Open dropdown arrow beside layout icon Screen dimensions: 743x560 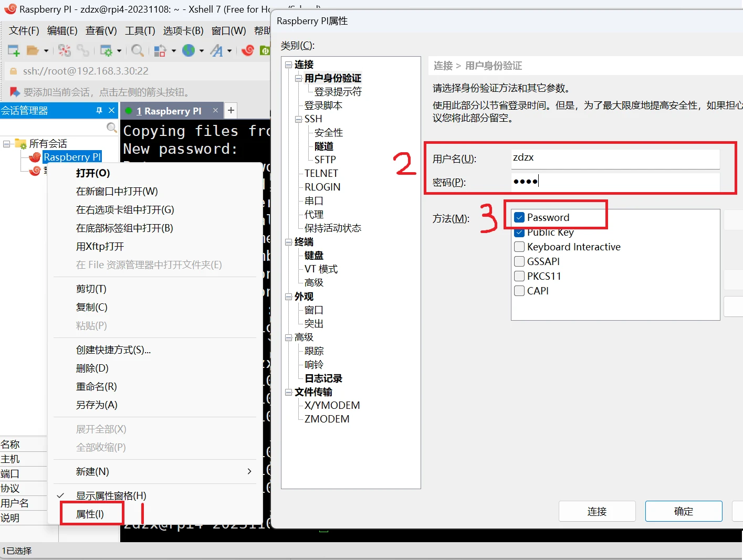click(x=173, y=51)
